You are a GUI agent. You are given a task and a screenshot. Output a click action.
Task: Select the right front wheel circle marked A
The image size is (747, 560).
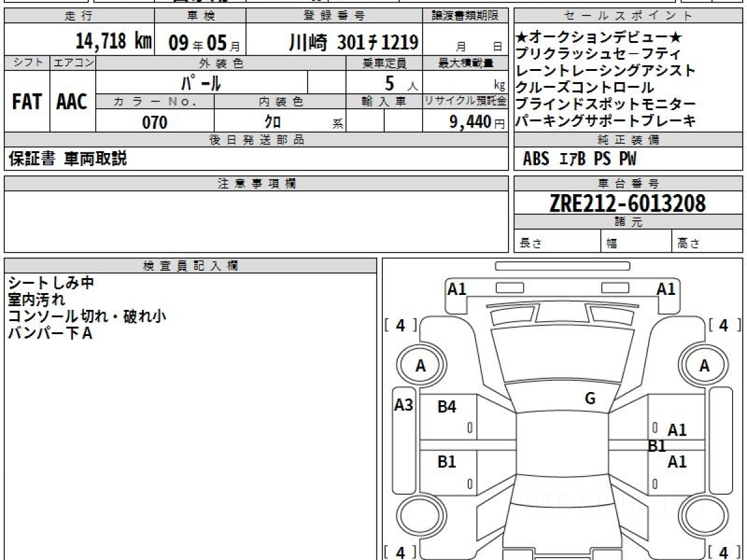tap(704, 366)
